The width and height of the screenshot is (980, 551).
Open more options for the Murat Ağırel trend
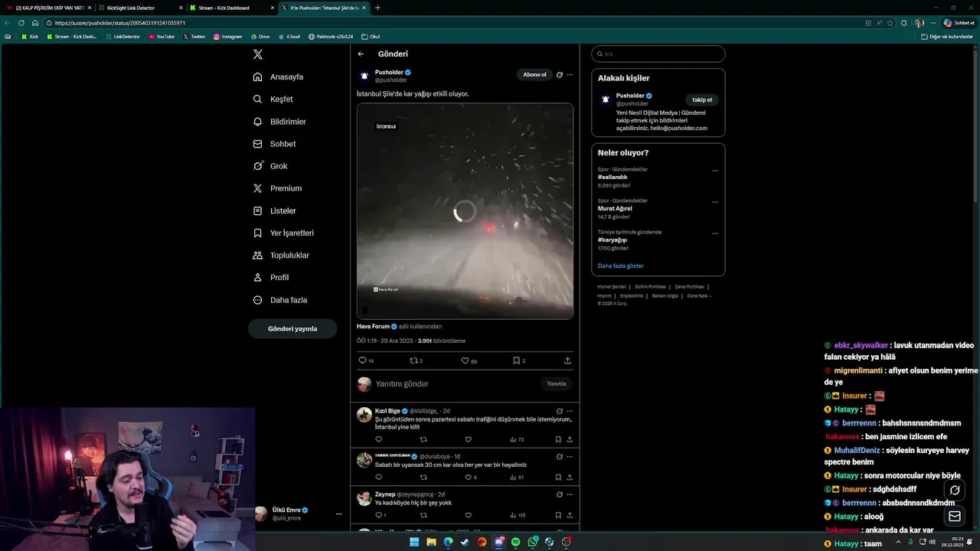(x=715, y=202)
